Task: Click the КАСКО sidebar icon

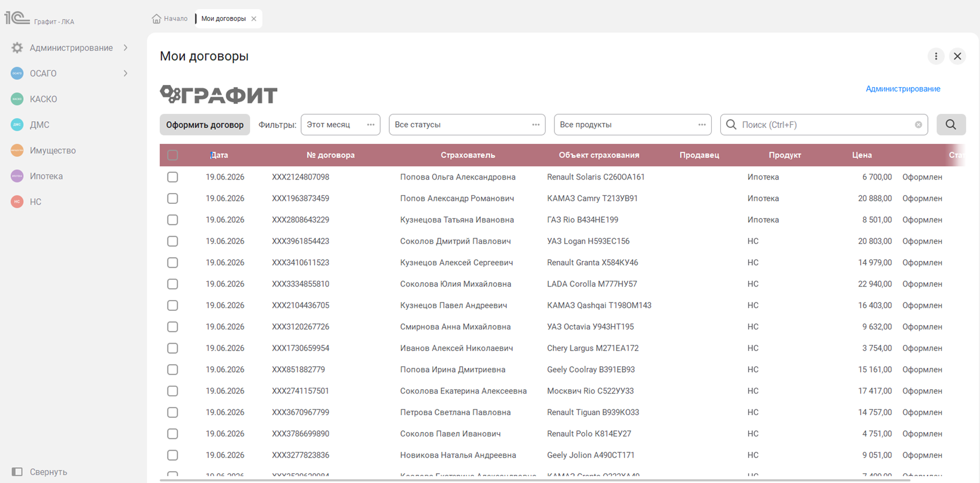Action: pos(17,99)
